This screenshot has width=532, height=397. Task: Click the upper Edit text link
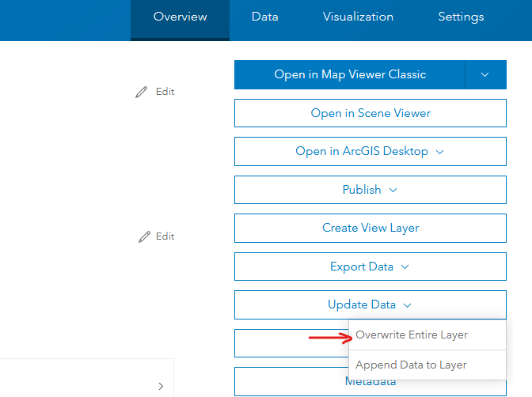(165, 92)
